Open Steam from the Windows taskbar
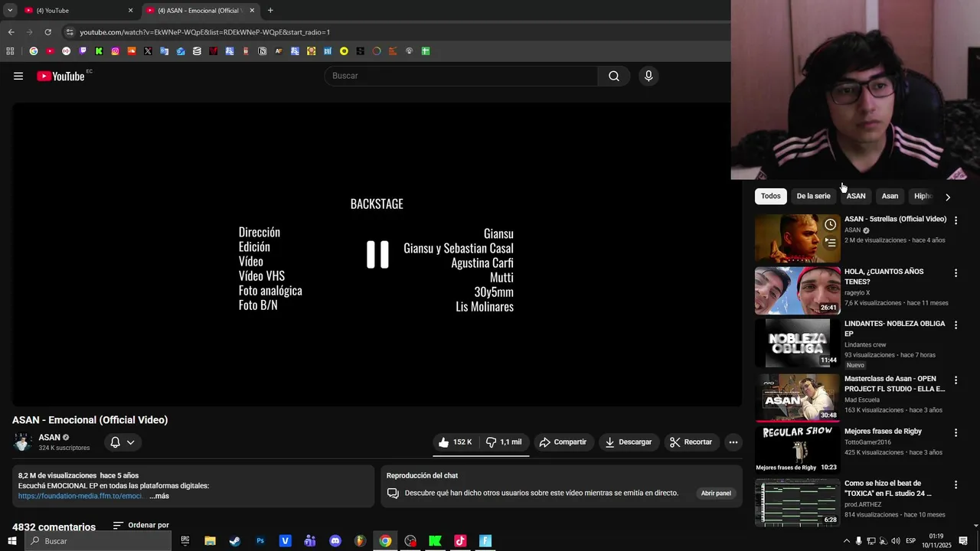Screen dimensions: 980x551 coord(235,541)
